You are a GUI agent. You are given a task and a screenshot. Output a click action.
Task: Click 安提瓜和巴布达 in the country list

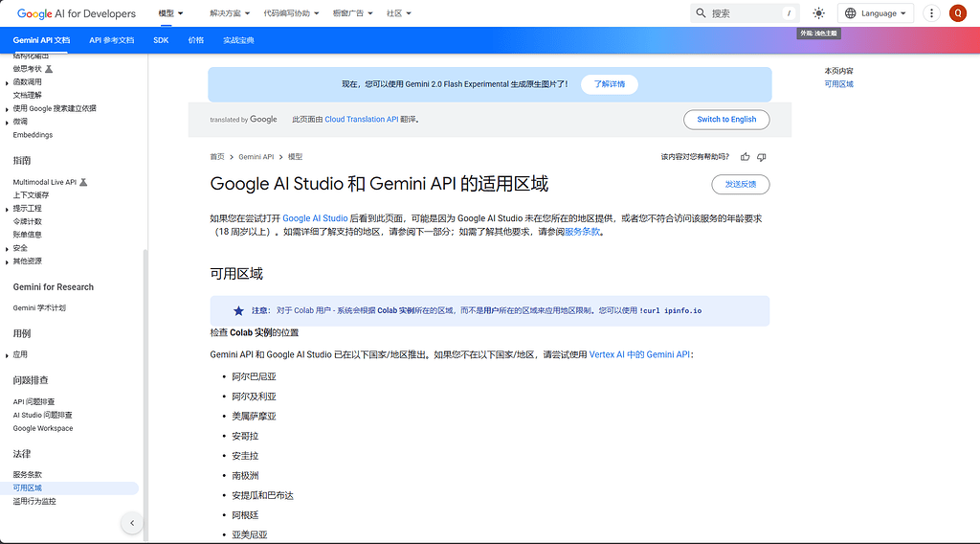pos(262,496)
